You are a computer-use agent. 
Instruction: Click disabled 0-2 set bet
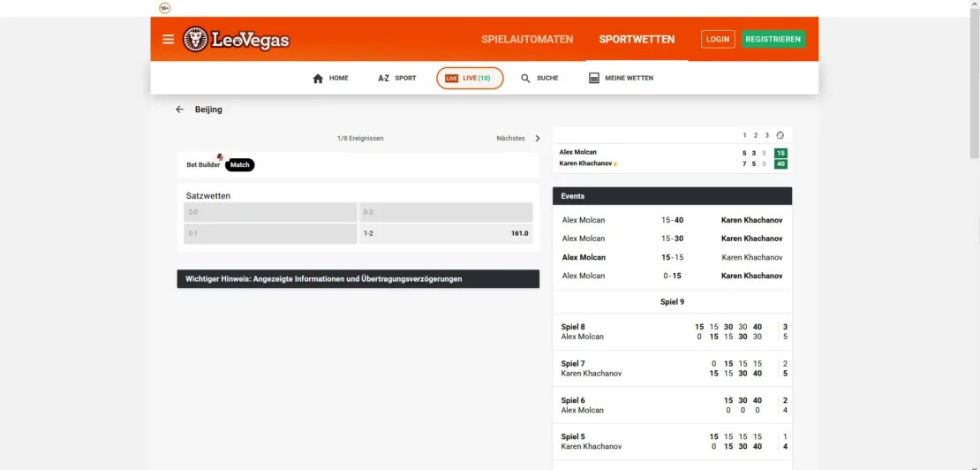coord(446,212)
